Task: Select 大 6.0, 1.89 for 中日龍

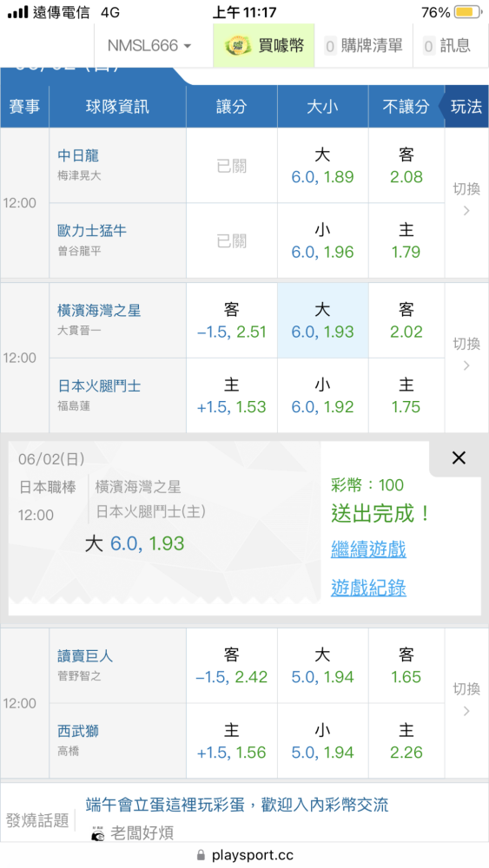Action: 322,166
